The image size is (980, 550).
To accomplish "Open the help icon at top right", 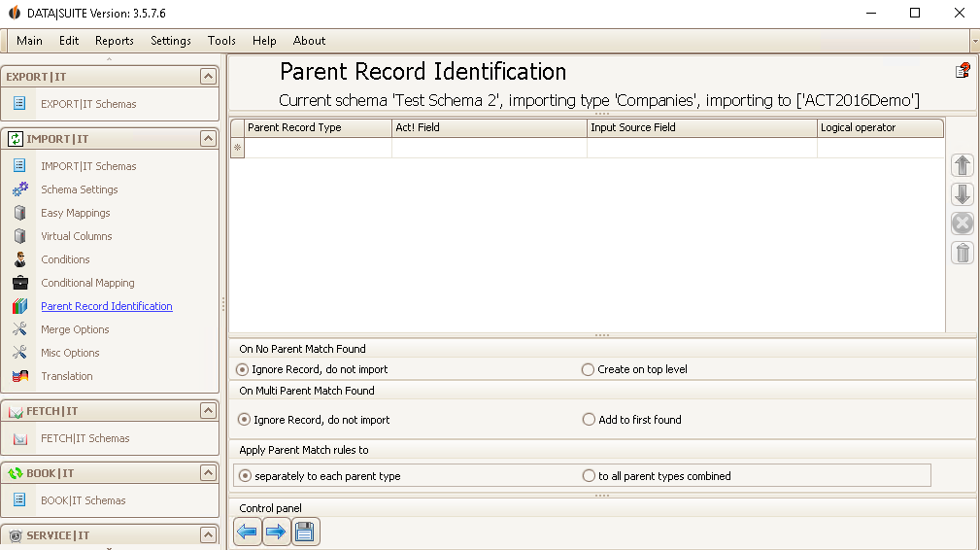I will (x=963, y=71).
